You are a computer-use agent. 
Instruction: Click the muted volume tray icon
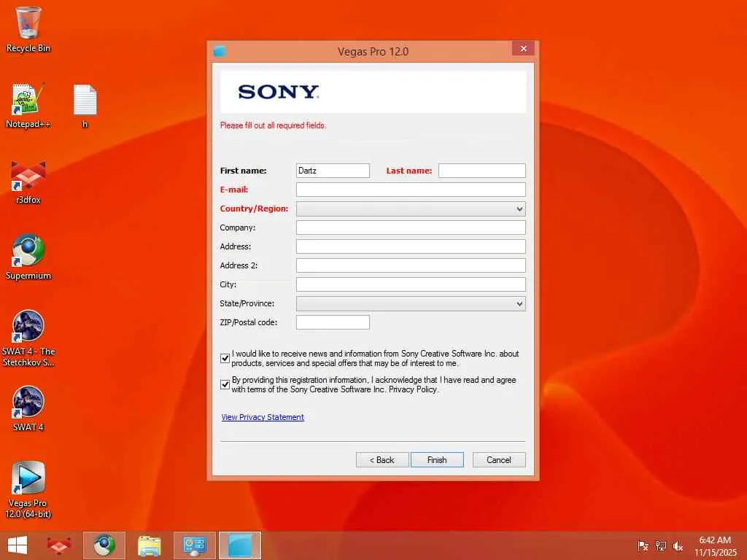point(678,545)
